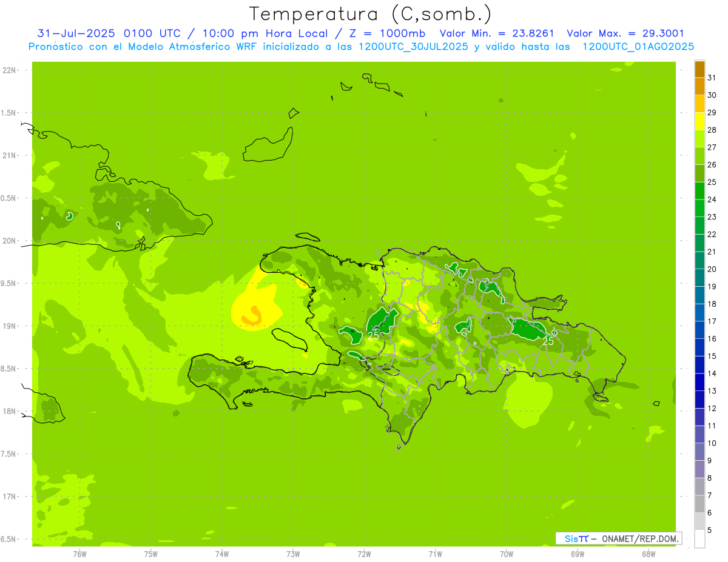This screenshot has width=728, height=562.
Task: Click the colorbar label '15'
Action: click(712, 356)
